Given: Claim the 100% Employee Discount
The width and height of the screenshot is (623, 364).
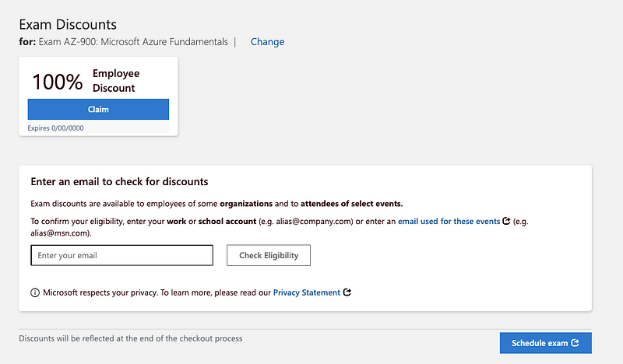Looking at the screenshot, I should tap(98, 109).
